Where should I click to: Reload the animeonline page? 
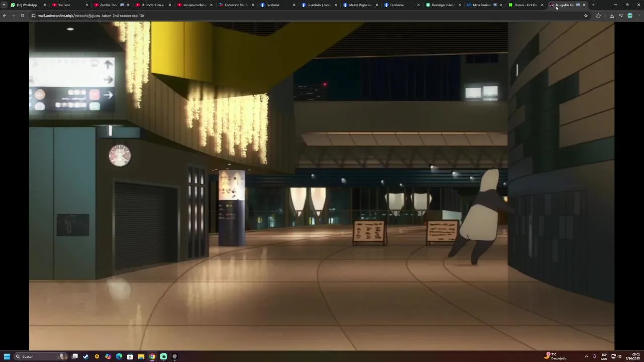pos(22,16)
